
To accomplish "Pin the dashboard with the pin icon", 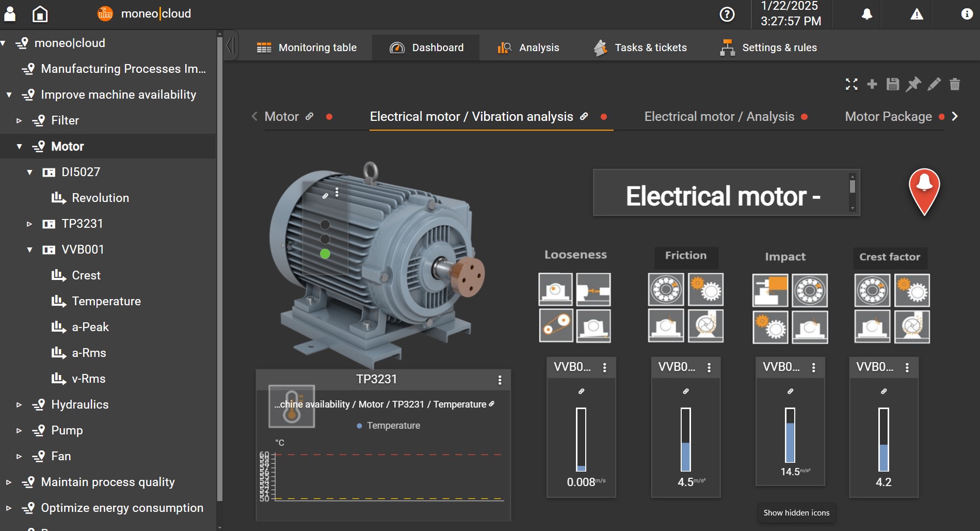I will point(913,84).
